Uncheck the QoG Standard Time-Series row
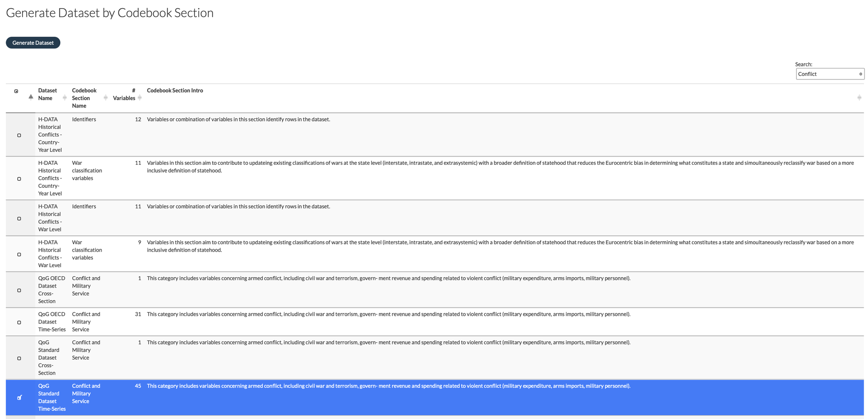 click(x=19, y=398)
